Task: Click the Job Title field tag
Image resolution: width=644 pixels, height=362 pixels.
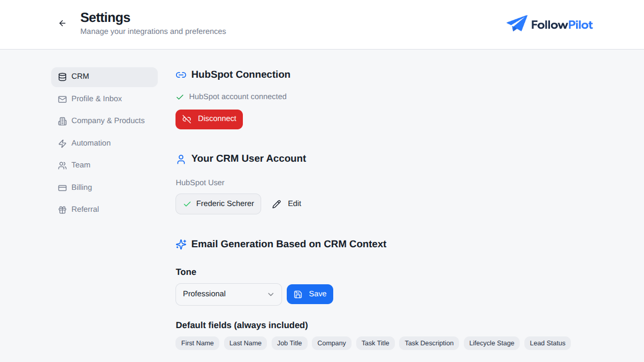Action: (289, 343)
